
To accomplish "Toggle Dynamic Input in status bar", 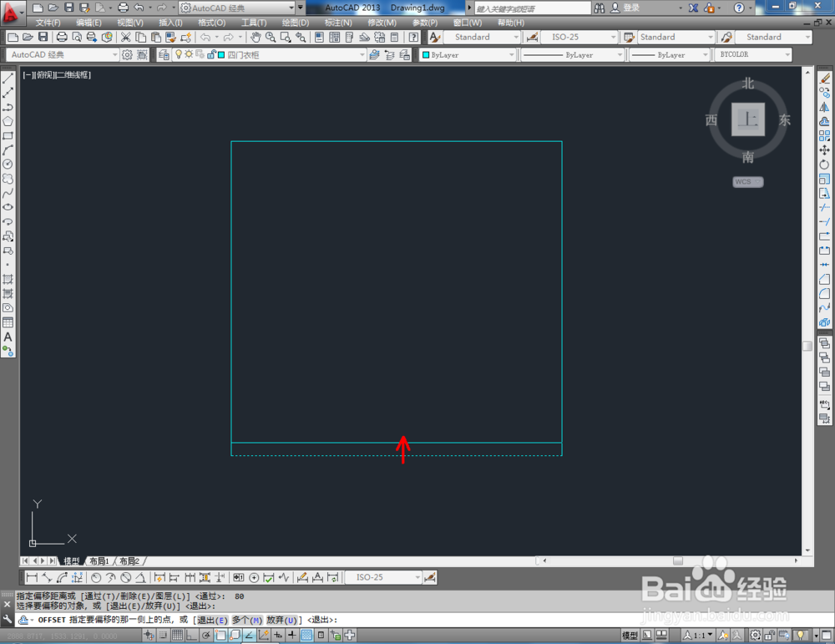I will (277, 635).
